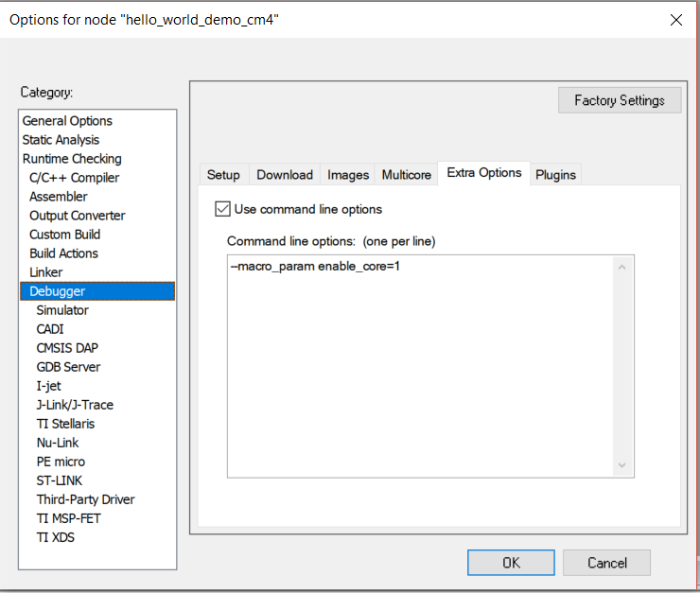The image size is (700, 593).
Task: Select J-Link/J-Trace in category list
Action: [x=75, y=405]
